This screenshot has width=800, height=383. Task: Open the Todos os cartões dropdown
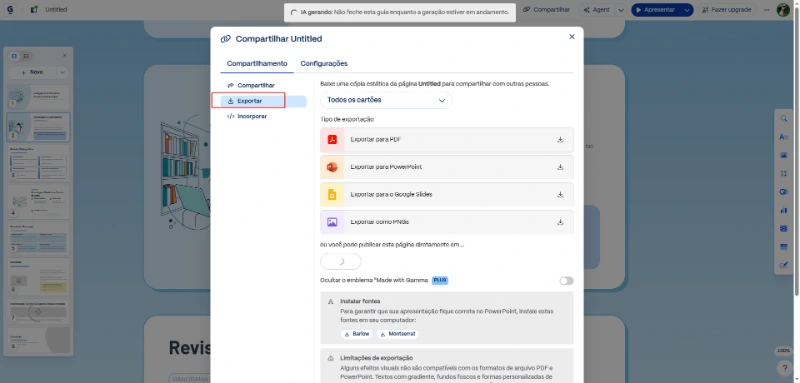tap(386, 100)
